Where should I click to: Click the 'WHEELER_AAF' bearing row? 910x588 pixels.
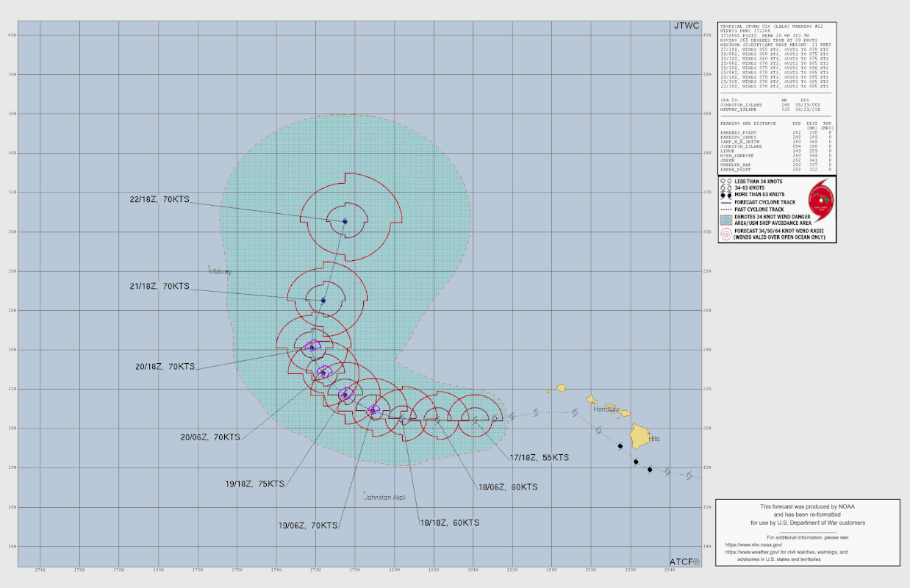click(775, 165)
